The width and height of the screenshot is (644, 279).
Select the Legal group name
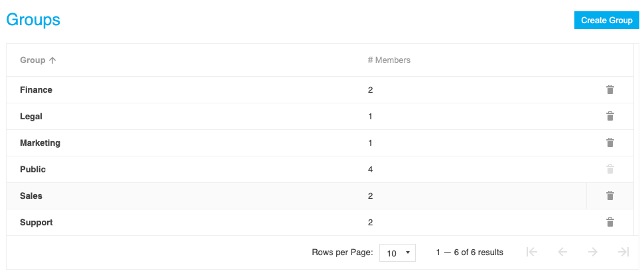(31, 116)
